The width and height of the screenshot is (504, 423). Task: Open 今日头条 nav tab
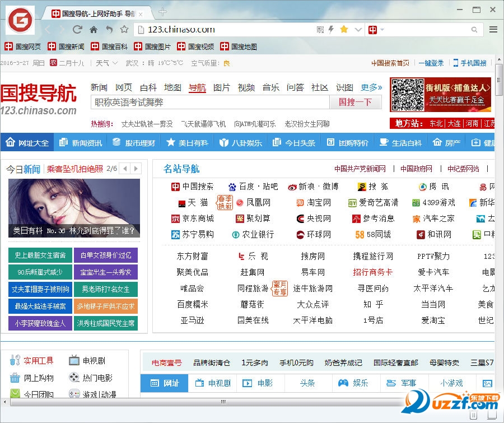294,142
